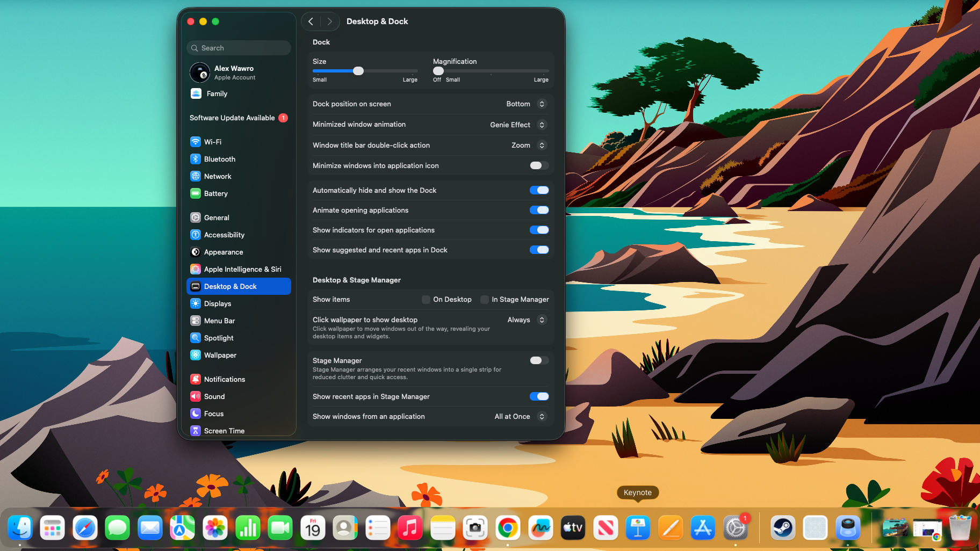
Task: Navigate back with the back arrow
Action: coord(311,21)
